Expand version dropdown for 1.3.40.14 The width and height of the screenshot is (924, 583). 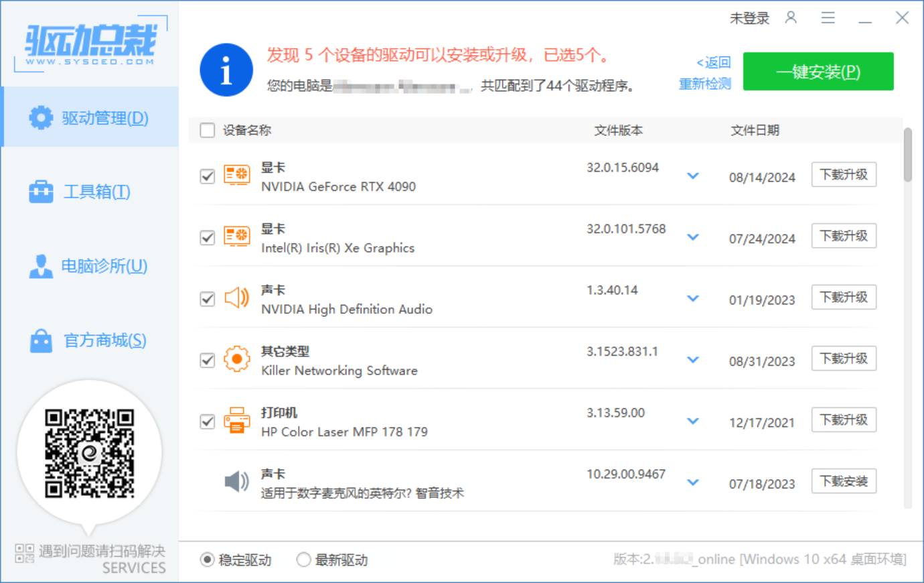[x=693, y=298]
